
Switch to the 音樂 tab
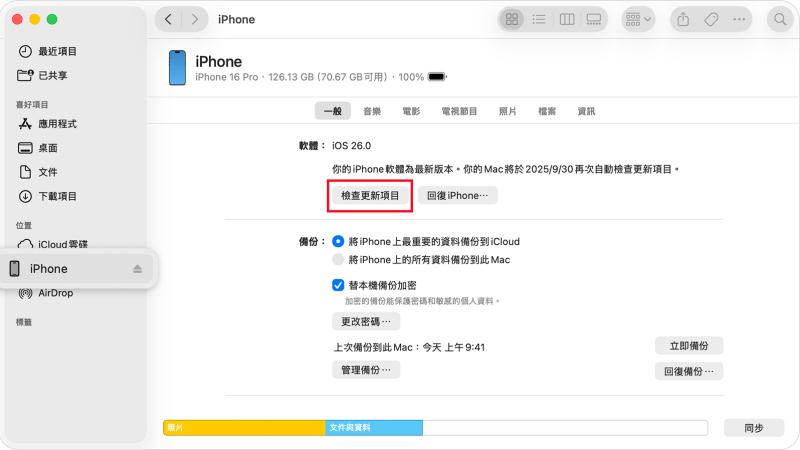pos(372,111)
